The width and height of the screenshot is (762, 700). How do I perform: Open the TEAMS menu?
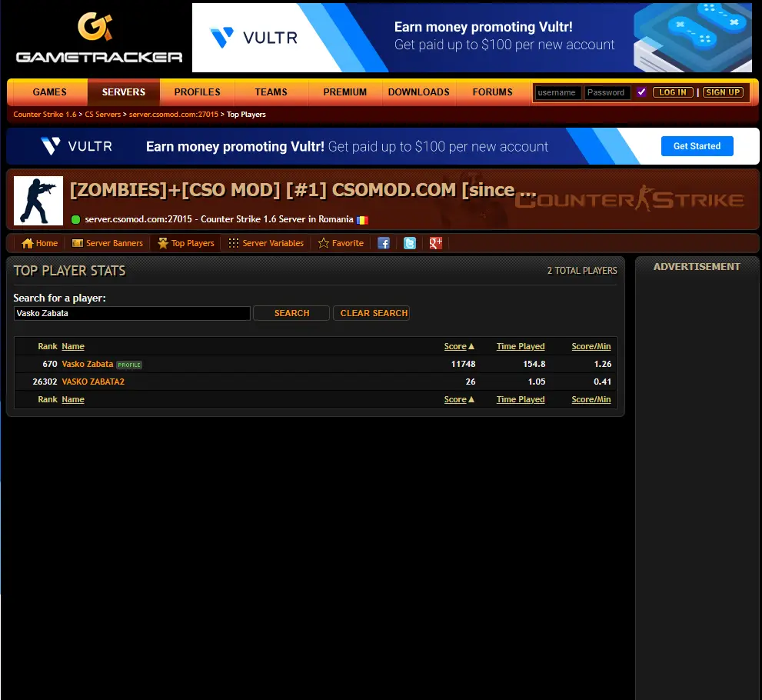click(x=271, y=92)
